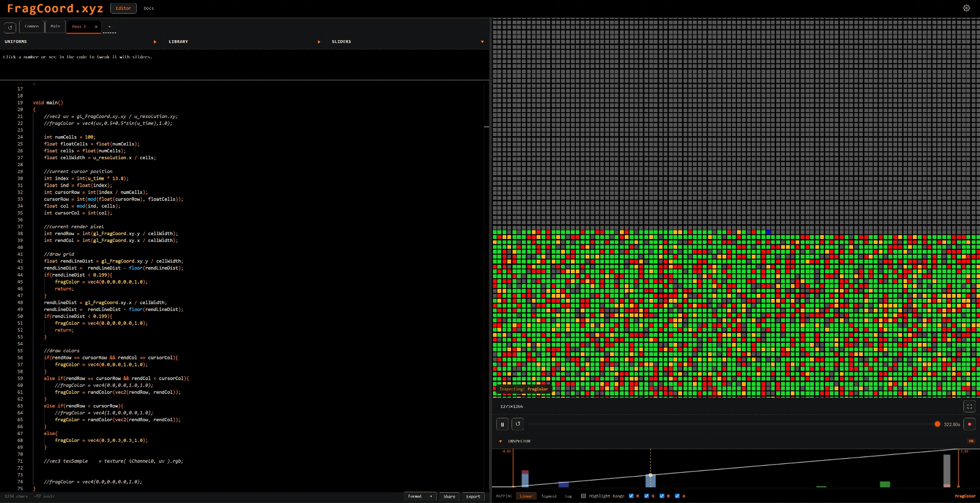This screenshot has height=503, width=980.
Task: Uncheck the R channel checkbox
Action: click(631, 496)
